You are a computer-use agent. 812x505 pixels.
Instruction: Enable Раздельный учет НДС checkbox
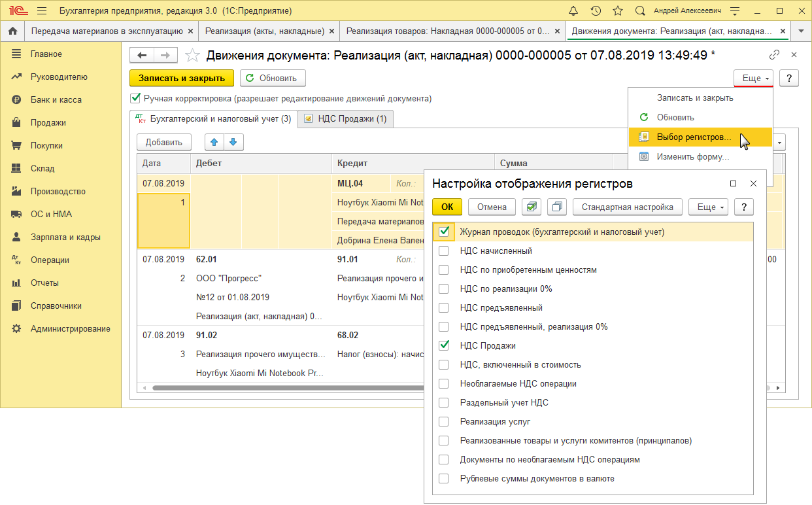[444, 402]
